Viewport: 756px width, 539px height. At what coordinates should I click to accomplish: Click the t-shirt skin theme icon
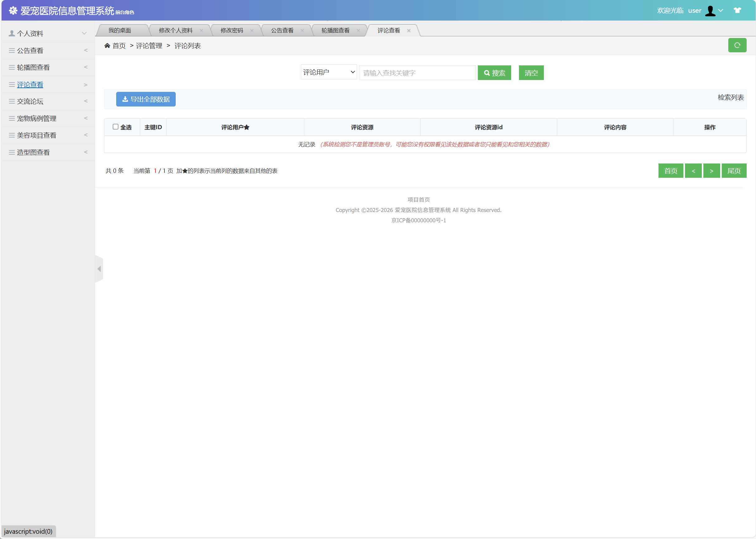tap(737, 10)
